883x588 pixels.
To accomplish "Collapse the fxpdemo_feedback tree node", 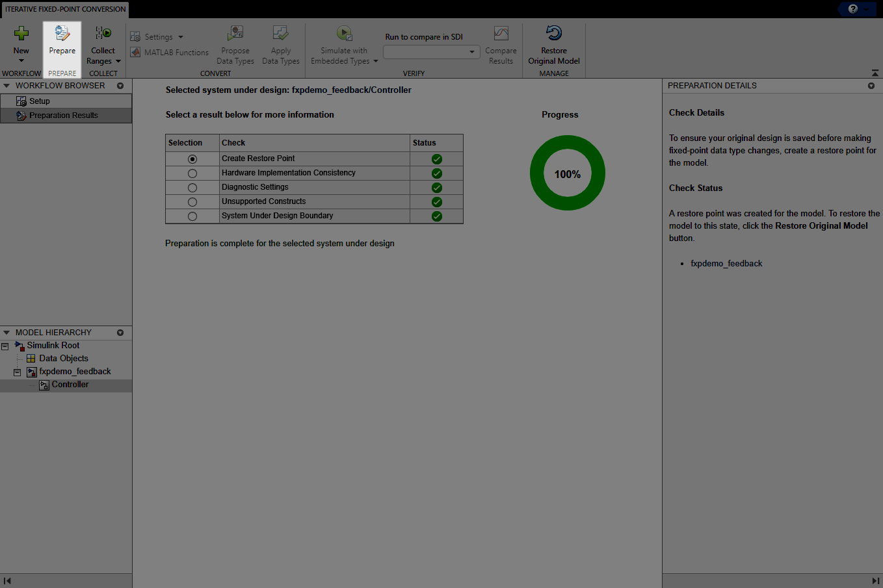I will tap(17, 371).
